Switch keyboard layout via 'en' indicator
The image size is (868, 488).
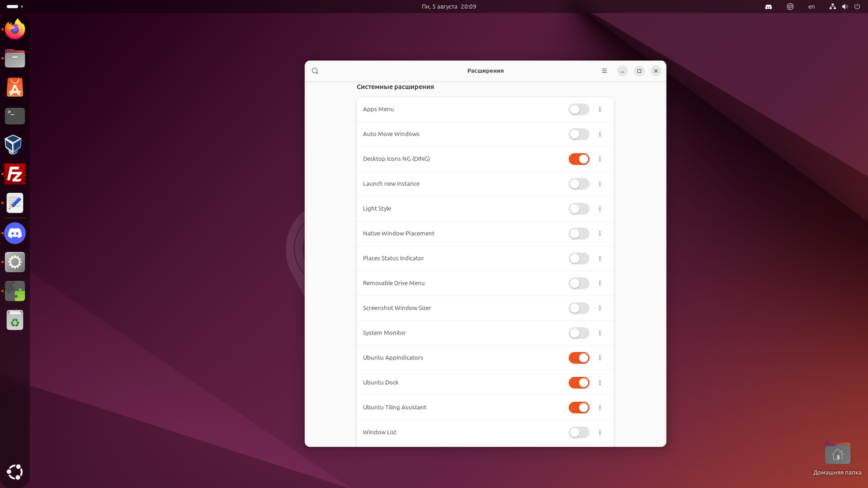pos(811,7)
